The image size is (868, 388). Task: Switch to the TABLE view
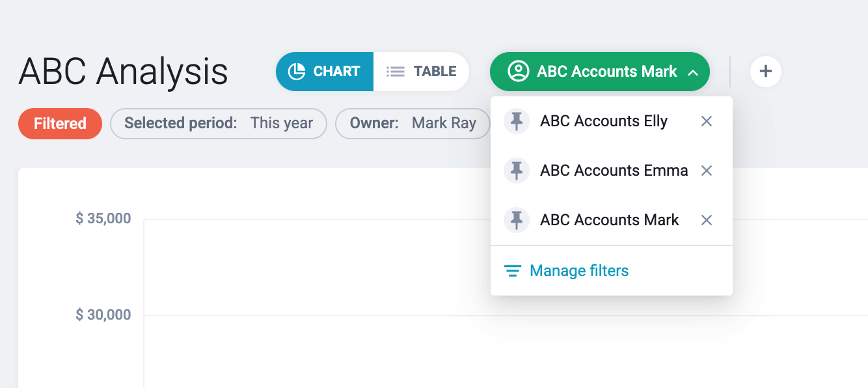tap(421, 72)
